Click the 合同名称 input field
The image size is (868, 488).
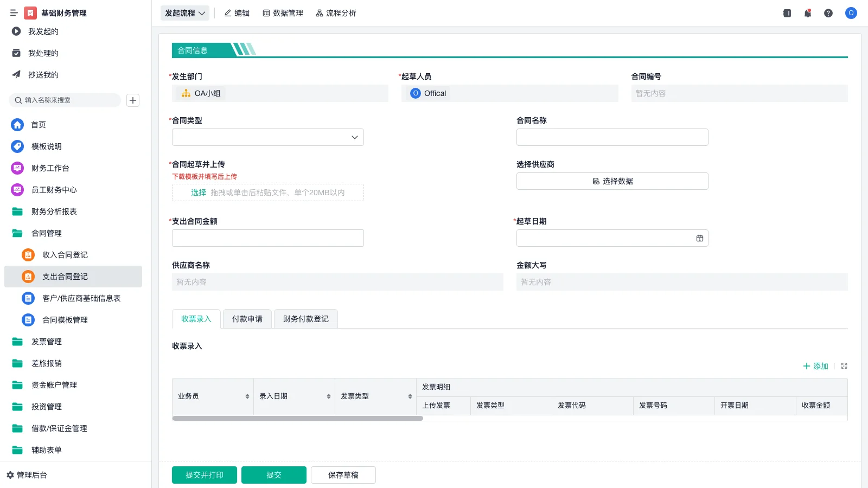pos(612,137)
